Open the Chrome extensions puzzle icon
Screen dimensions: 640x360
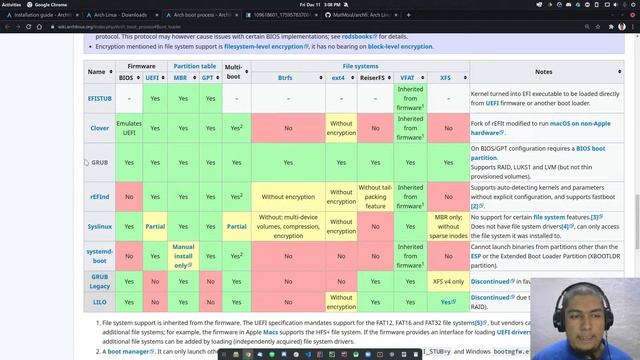[x=611, y=27]
